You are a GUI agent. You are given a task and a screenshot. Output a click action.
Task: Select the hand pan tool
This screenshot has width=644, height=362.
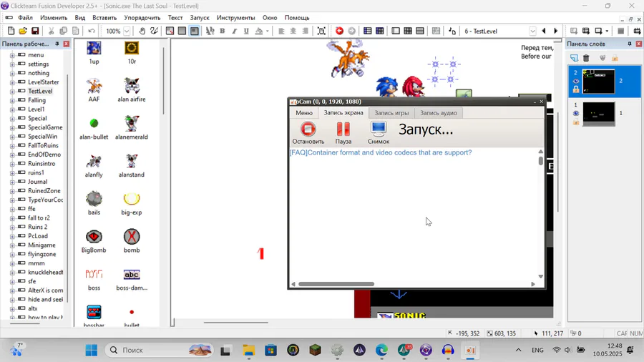142,31
